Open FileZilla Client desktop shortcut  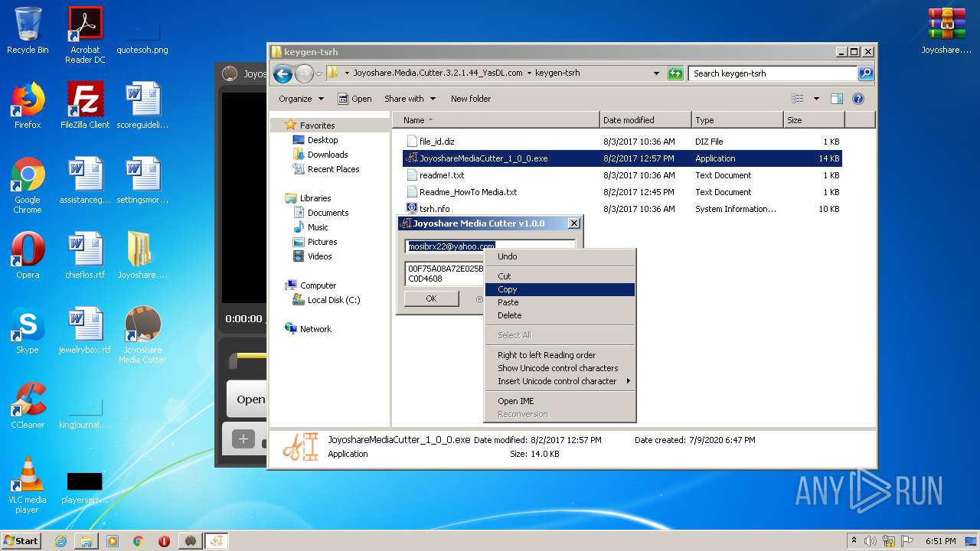point(85,106)
